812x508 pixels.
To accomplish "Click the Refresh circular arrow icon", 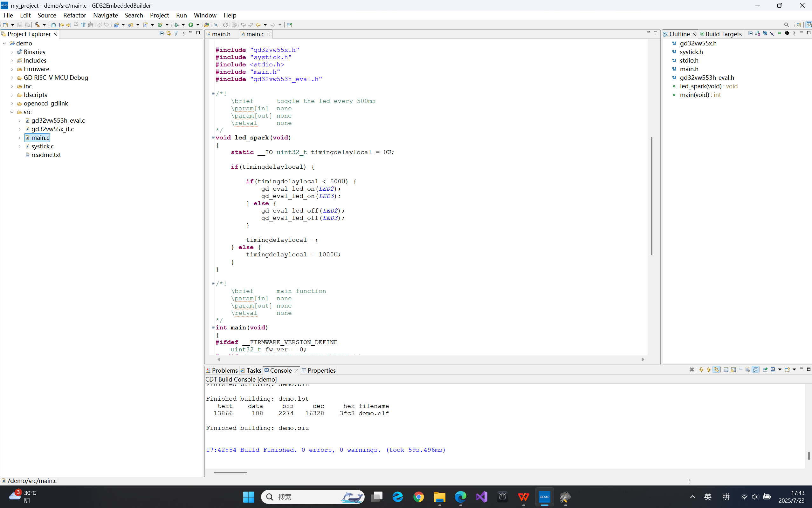I will [x=225, y=25].
